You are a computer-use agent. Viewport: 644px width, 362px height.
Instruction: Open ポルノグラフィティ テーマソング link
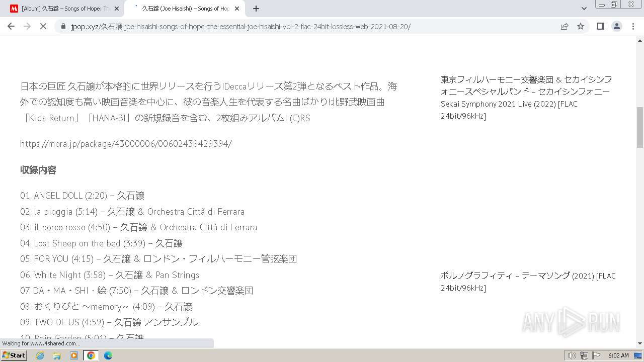pos(528,282)
